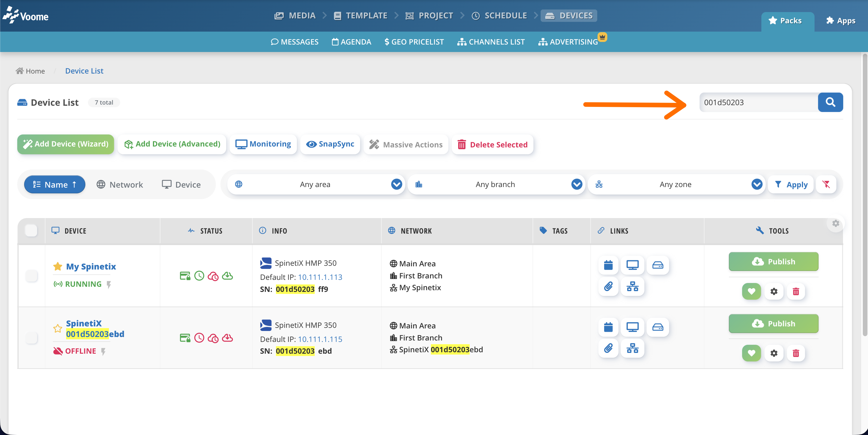Click the search magnifier button
Viewport: 868px width, 435px height.
point(830,102)
